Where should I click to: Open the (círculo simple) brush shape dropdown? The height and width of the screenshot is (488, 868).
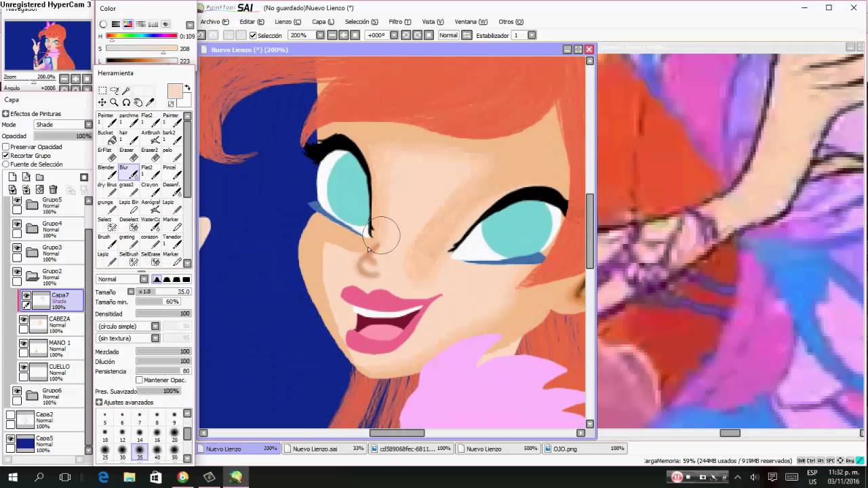(129, 327)
